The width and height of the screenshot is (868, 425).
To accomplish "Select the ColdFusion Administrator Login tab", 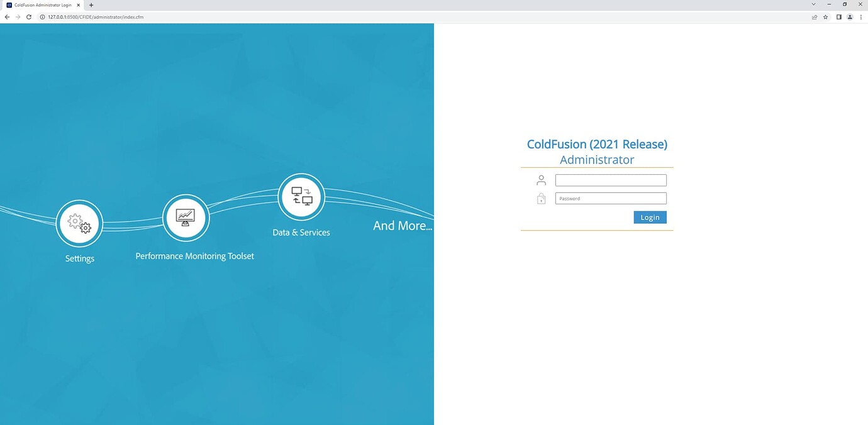I will point(41,4).
